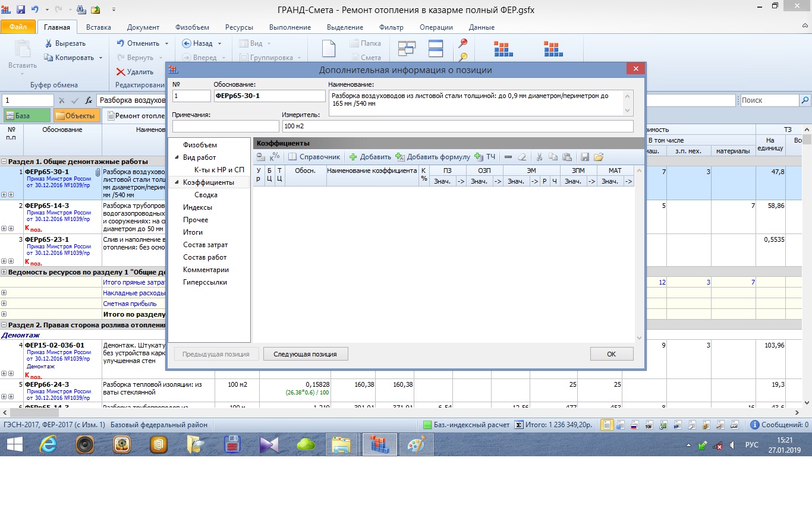Screen dimensions: 812x505
Task: Click the Баз.-индексный расчет status indicator
Action: tap(466, 425)
